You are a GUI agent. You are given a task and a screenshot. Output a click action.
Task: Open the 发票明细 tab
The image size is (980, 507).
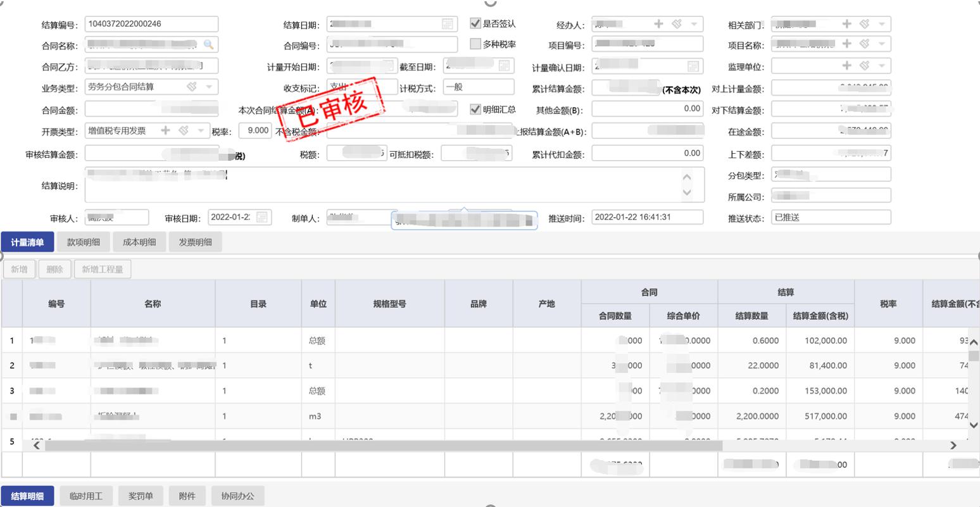coord(195,242)
